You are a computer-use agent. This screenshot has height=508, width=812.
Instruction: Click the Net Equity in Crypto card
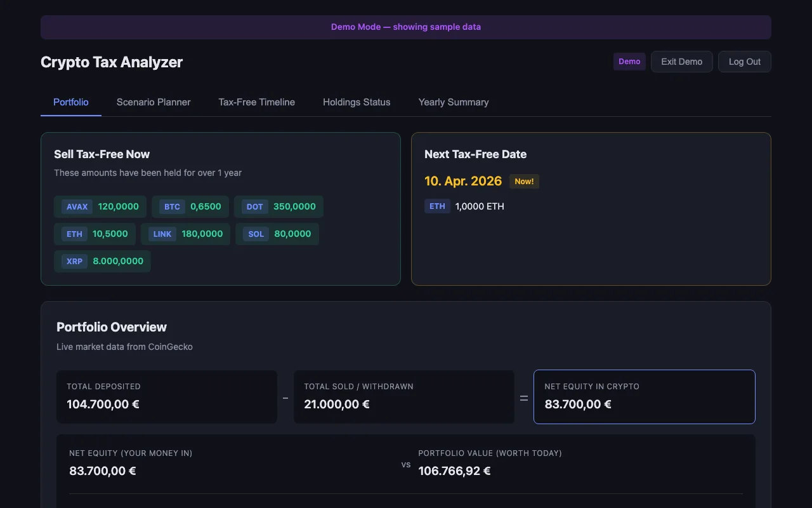tap(645, 397)
